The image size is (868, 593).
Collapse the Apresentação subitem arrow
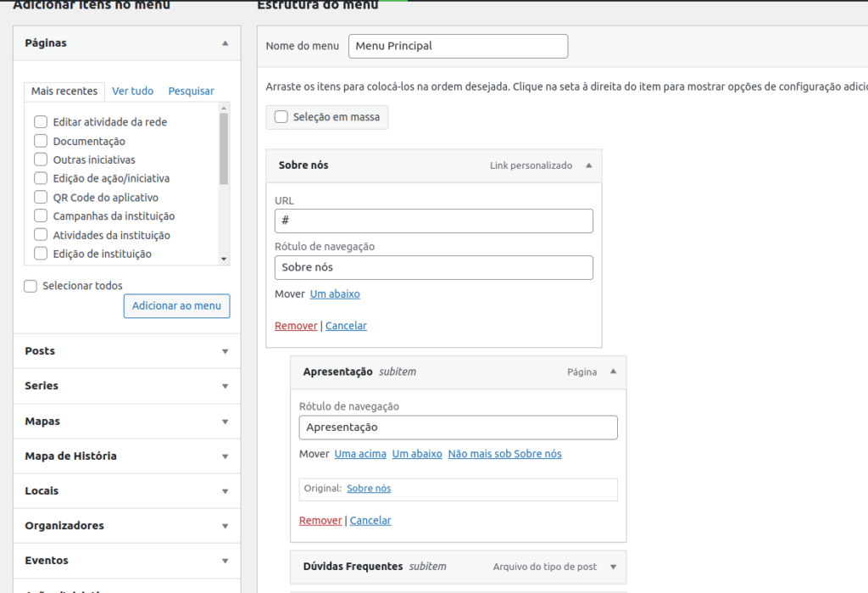click(x=613, y=372)
